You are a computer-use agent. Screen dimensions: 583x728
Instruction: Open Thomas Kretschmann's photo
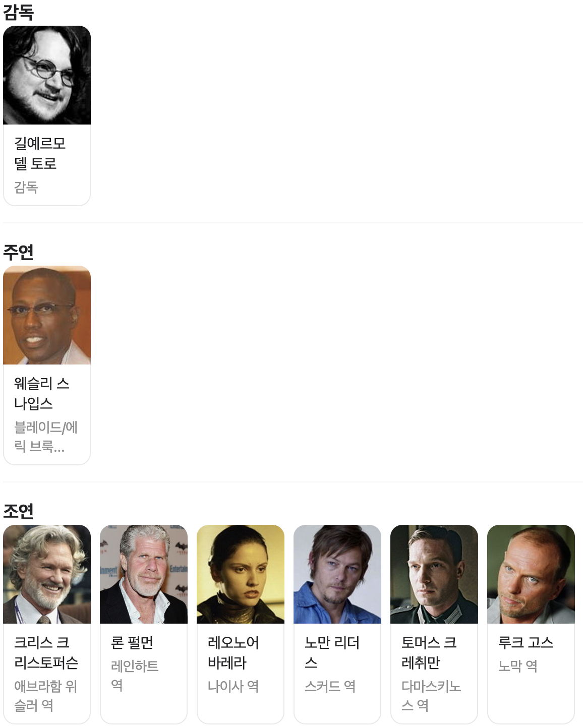(x=434, y=574)
